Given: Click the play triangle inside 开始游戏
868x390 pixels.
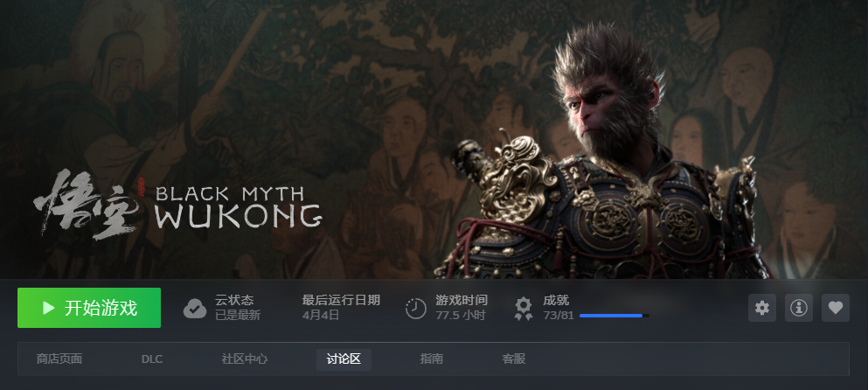Looking at the screenshot, I should click(x=49, y=308).
